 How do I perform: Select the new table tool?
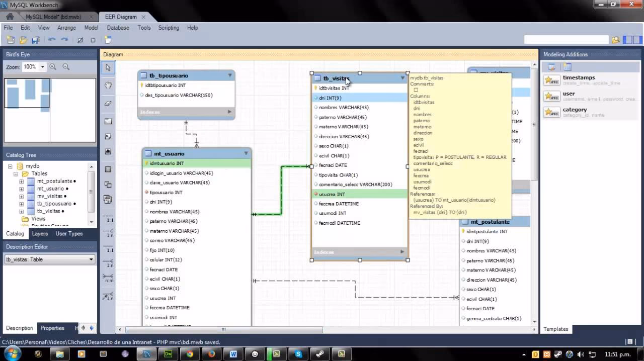pyautogui.click(x=108, y=169)
